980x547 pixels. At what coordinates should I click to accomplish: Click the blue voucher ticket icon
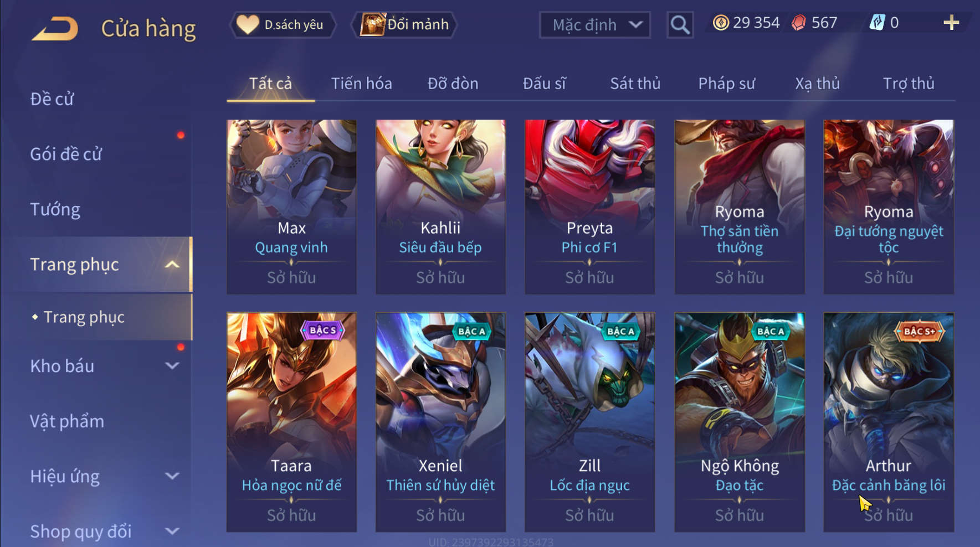[x=878, y=23]
